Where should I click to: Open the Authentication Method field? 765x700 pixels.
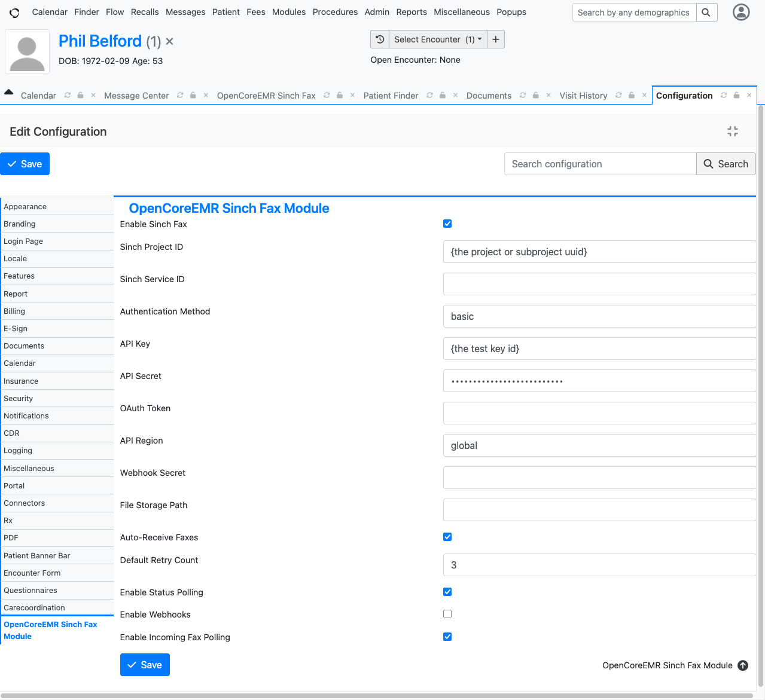pos(599,316)
